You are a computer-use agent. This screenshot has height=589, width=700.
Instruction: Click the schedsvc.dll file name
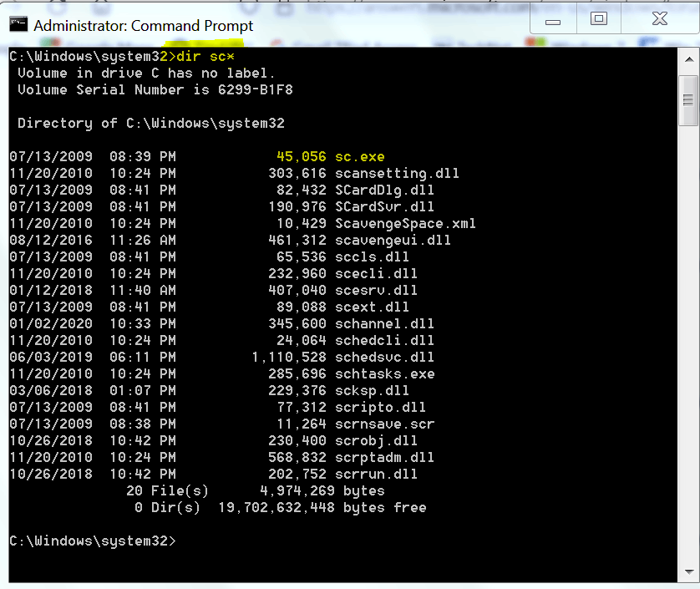[384, 358]
